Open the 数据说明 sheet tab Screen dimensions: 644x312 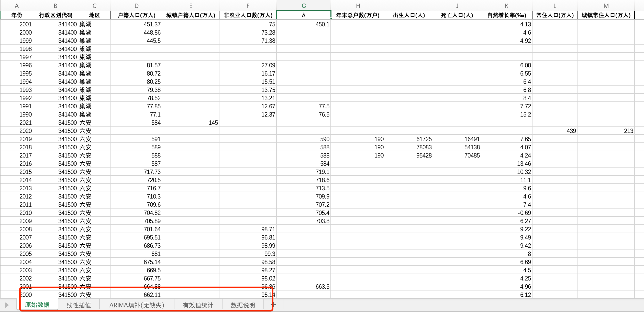[243, 305]
